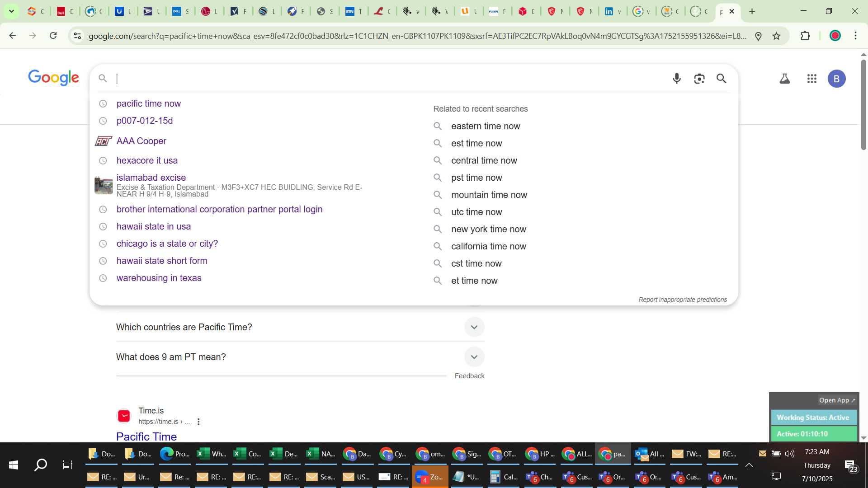Open Google Lens image search
The image size is (868, 488).
click(699, 79)
